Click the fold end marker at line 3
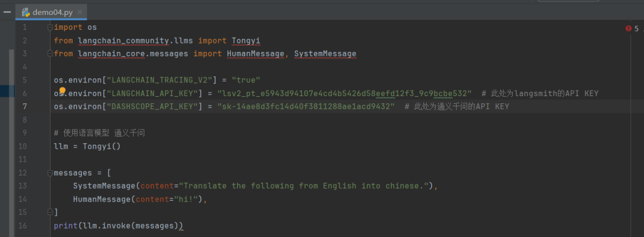This screenshot has width=644, height=237. click(x=50, y=54)
